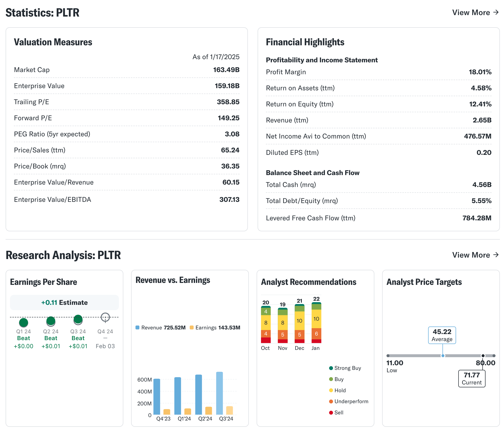The image size is (504, 429).
Task: Click the Q4 24 estimate circle marker
Action: coord(105,317)
